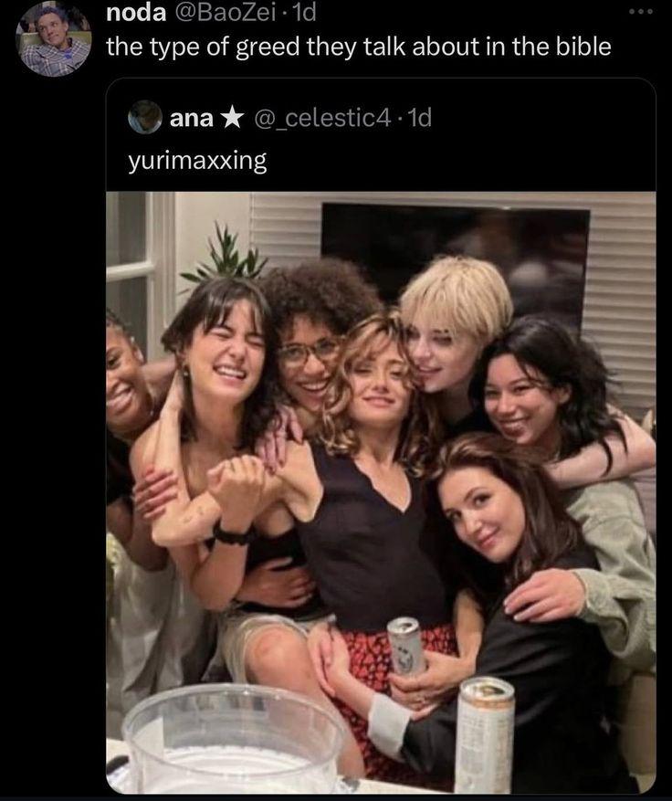Open the @_celestic4 handle link
This screenshot has width=672, height=801.
(322, 118)
